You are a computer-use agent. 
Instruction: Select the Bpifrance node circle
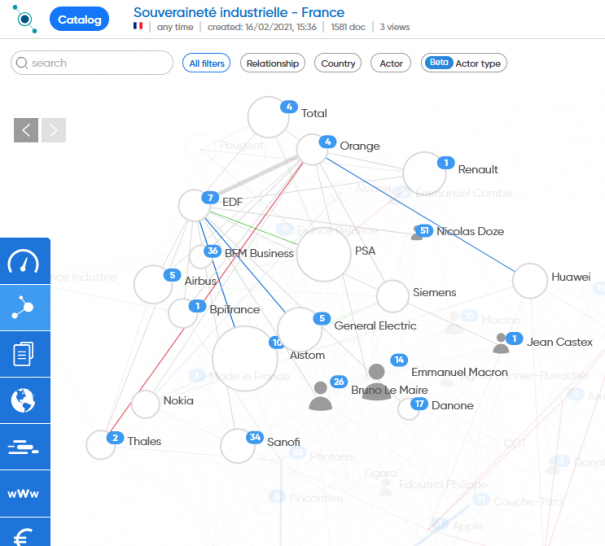point(183,313)
